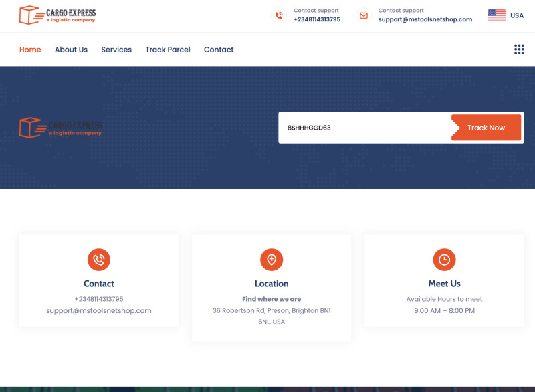This screenshot has height=392, width=535.
Task: Click the orange location pin icon
Action: pos(272,259)
